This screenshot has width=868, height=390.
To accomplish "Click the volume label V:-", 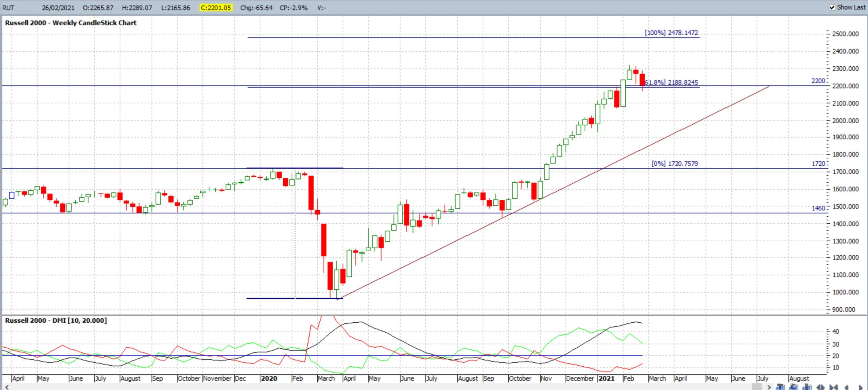I will (321, 8).
